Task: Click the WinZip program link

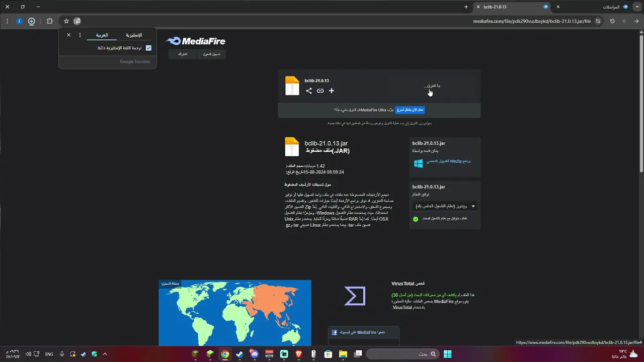Action: click(x=449, y=161)
